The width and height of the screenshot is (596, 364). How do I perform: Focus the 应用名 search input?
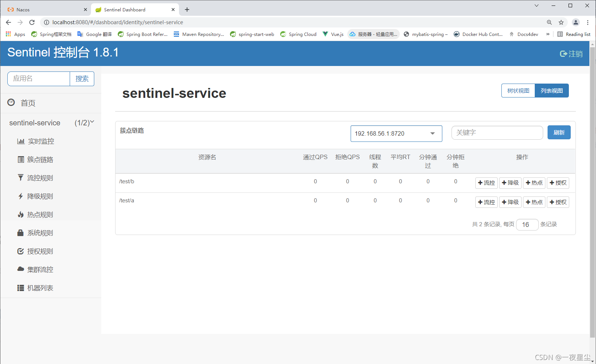click(39, 79)
